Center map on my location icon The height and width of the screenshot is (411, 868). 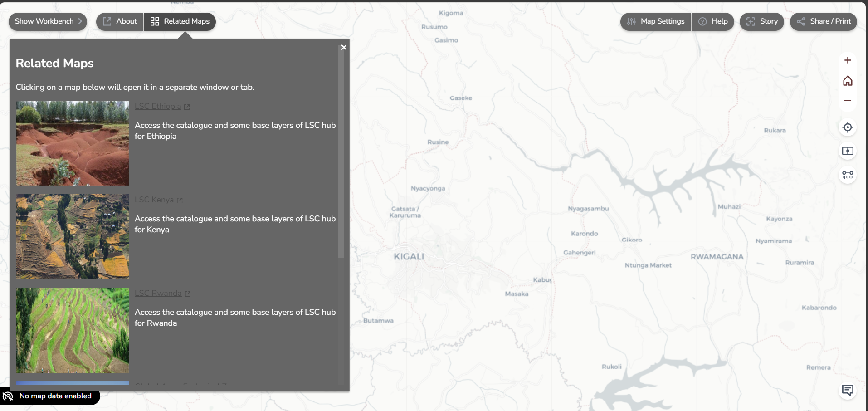click(847, 127)
